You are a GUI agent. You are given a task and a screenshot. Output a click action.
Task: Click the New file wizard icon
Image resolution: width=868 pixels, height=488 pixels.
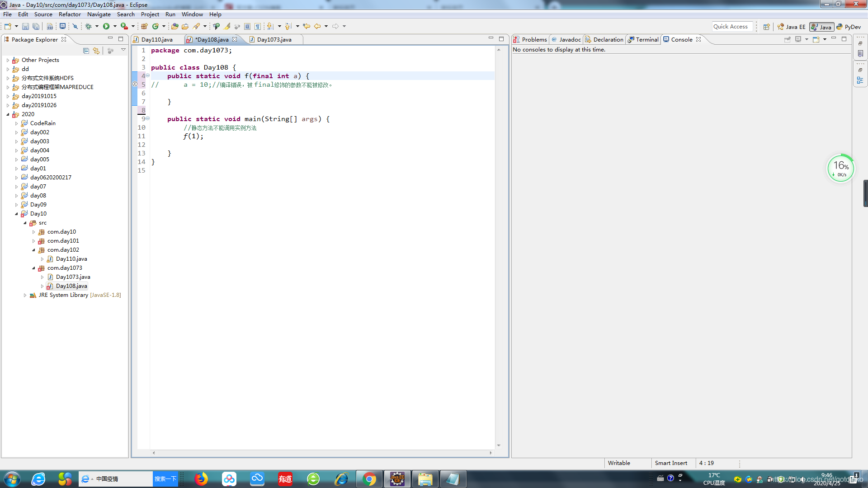pyautogui.click(x=8, y=26)
